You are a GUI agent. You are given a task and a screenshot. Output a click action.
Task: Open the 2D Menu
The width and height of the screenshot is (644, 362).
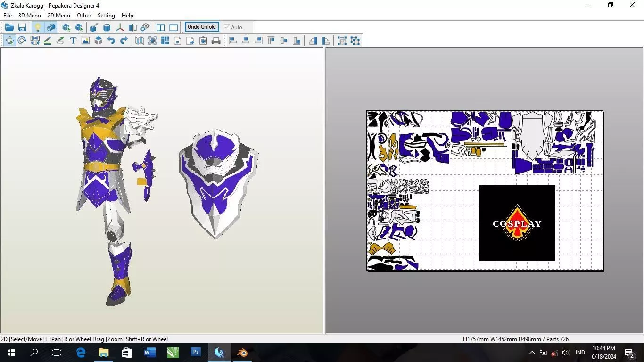[x=59, y=16]
